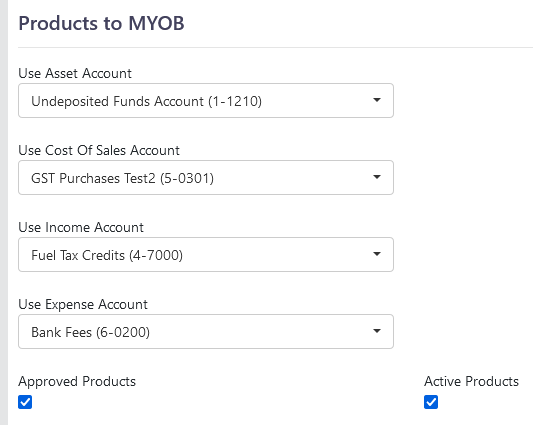Click the Use Asset Account label
The width and height of the screenshot is (533, 425).
coord(75,73)
